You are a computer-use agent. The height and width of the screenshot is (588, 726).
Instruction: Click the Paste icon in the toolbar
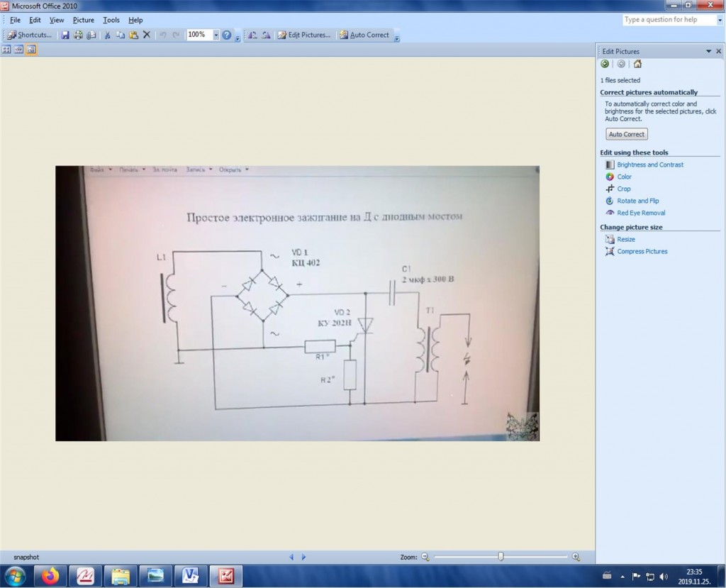point(133,35)
